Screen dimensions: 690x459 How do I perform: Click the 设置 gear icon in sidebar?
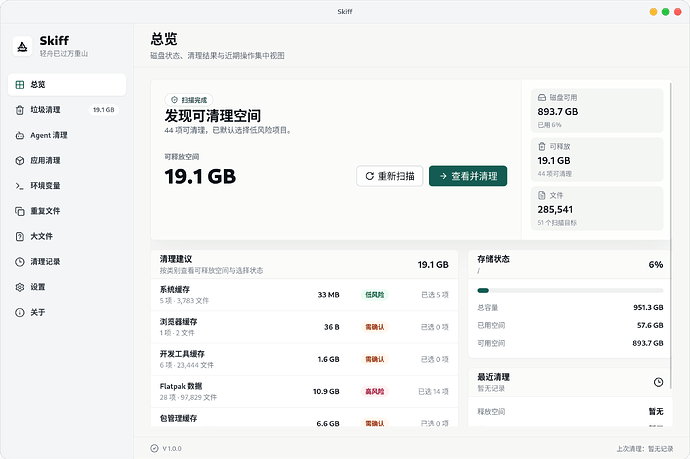coord(20,287)
